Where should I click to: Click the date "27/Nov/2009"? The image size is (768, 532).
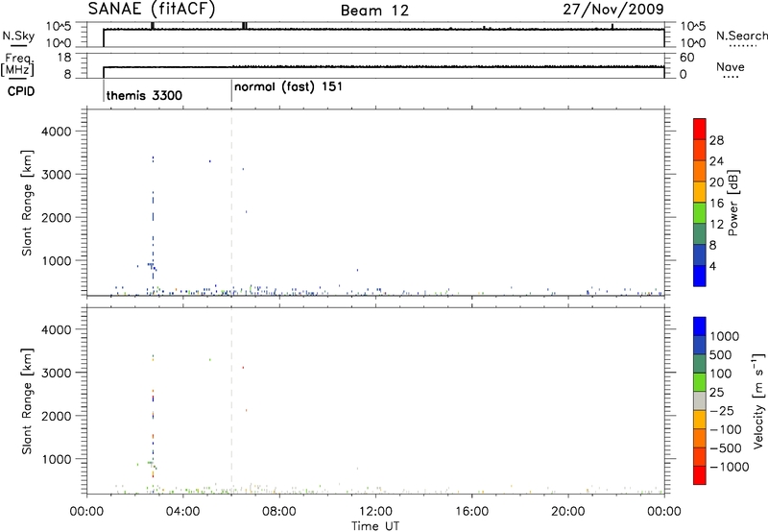tap(613, 10)
